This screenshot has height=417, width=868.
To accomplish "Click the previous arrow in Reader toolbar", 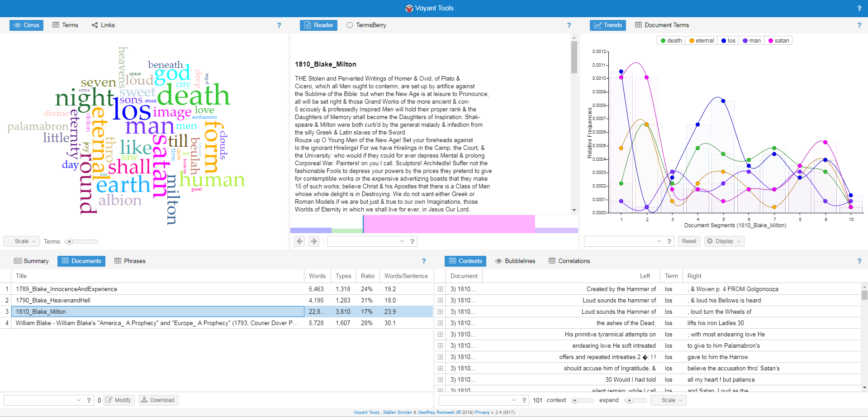I will tap(299, 241).
